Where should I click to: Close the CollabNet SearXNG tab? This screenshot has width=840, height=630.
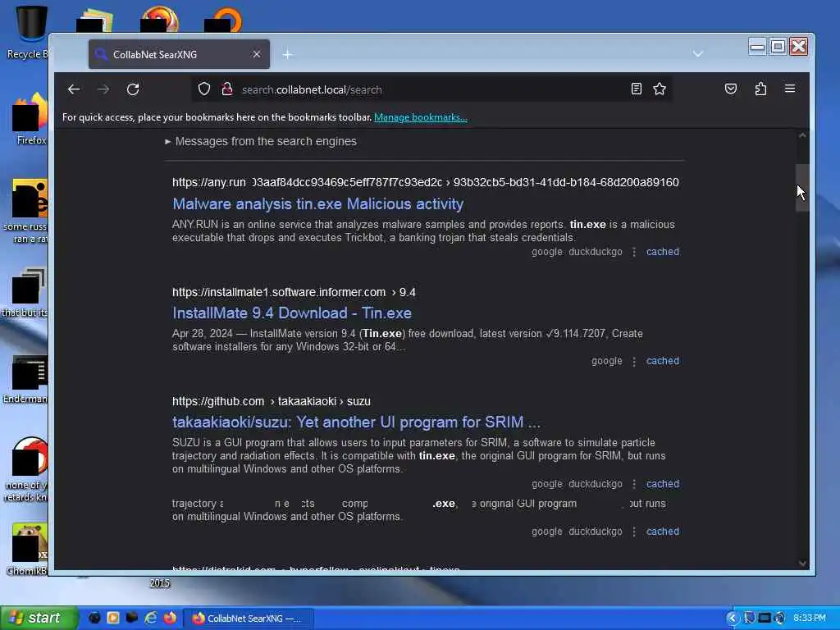(257, 54)
